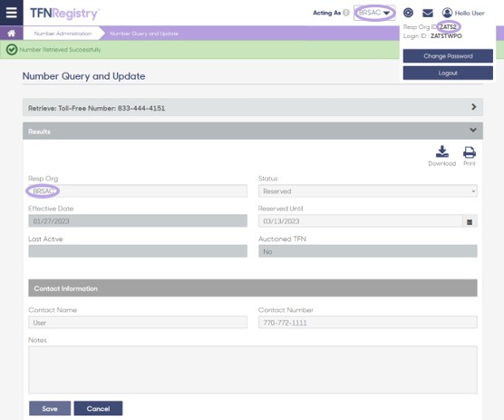Open the Status Reserved dropdown
The width and height of the screenshot is (504, 420).
[x=368, y=191]
